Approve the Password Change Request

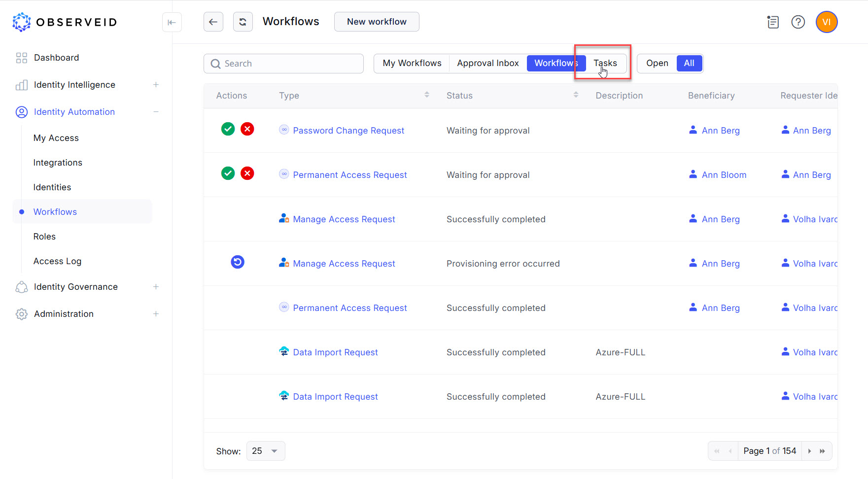pyautogui.click(x=228, y=129)
